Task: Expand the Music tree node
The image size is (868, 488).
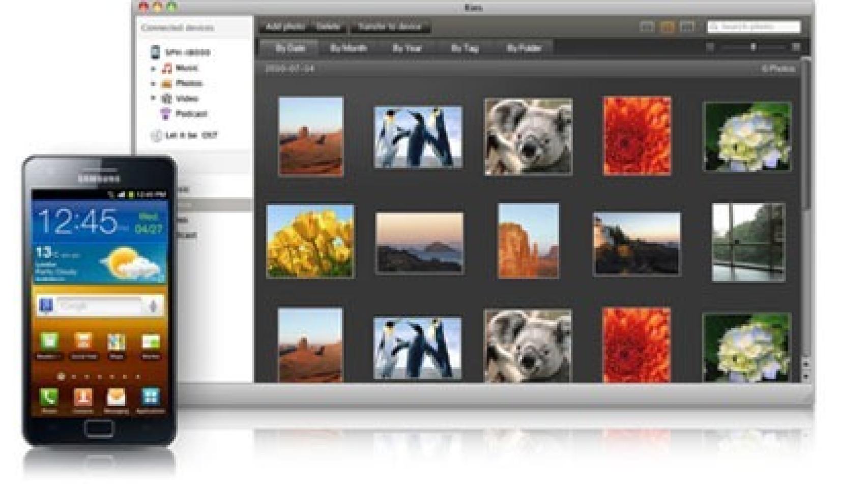Action: [153, 68]
